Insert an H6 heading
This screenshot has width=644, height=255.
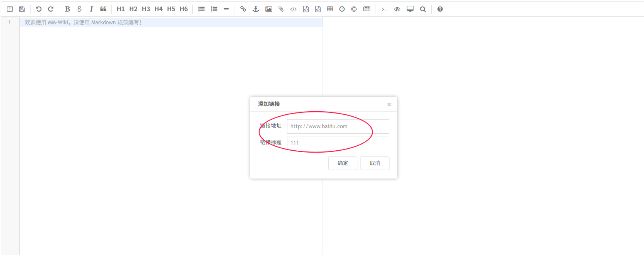coord(184,9)
